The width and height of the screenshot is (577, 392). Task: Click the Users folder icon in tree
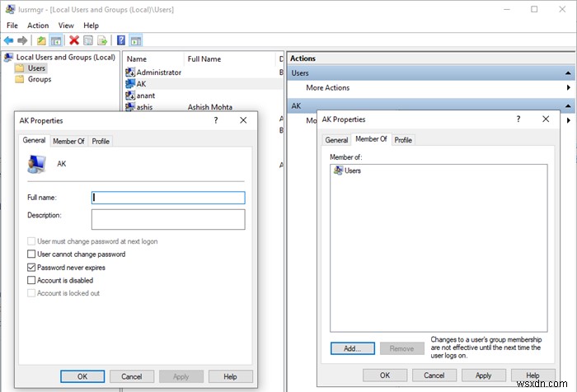[20, 68]
